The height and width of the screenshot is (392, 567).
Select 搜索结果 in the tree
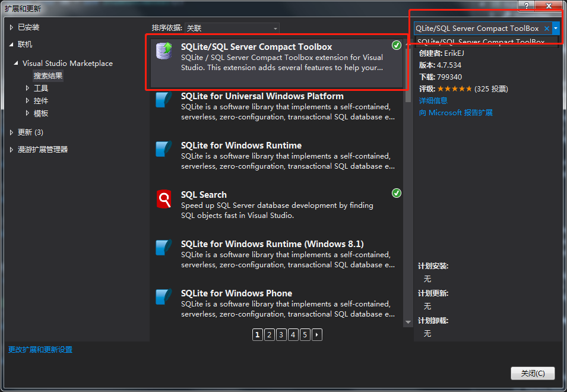48,75
